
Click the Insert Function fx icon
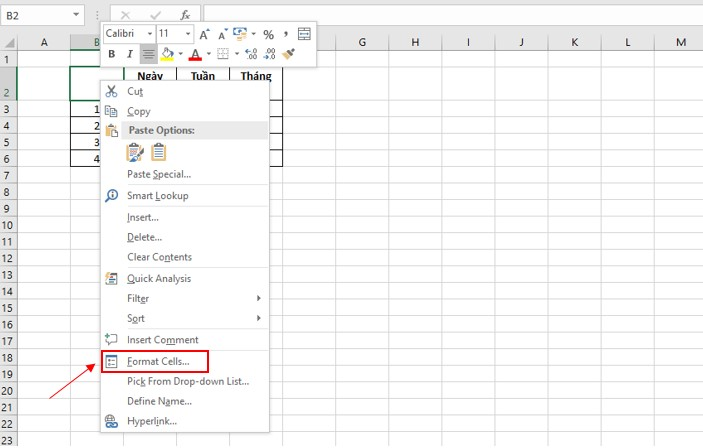tap(185, 16)
